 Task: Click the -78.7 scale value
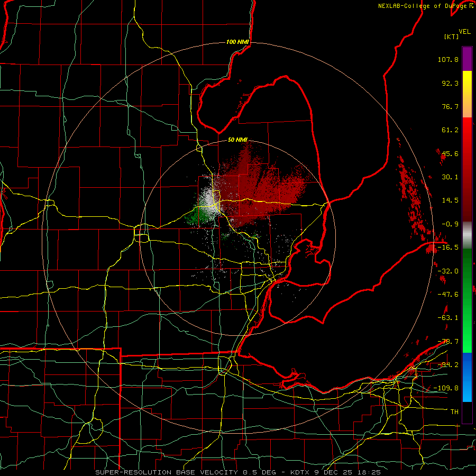[x=448, y=342]
